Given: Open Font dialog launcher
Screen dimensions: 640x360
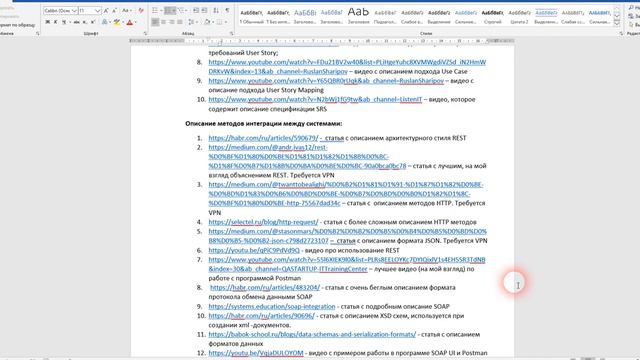Looking at the screenshot, I should point(145,33).
